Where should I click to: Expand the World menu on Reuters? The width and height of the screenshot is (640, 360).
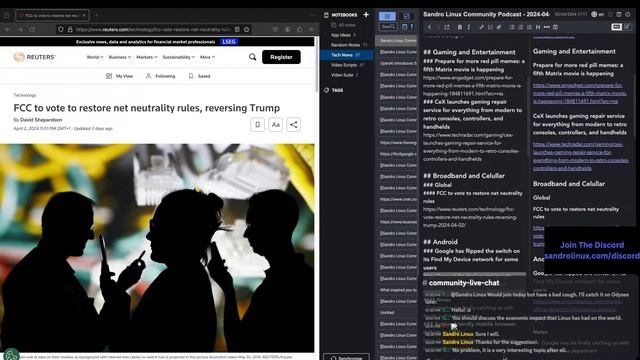(x=95, y=57)
